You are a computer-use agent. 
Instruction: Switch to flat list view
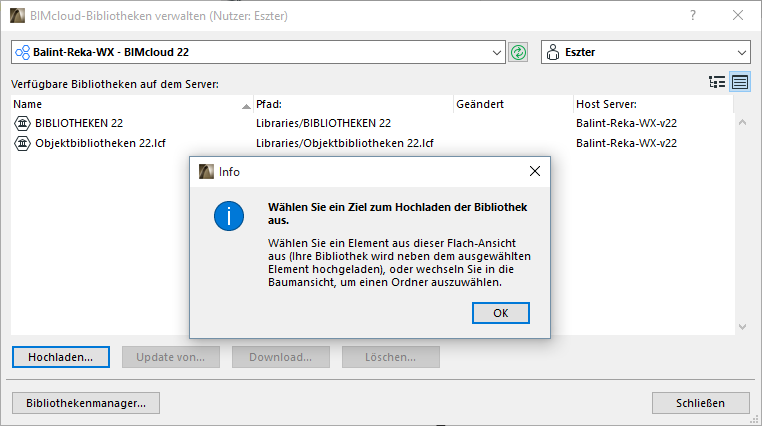pos(740,82)
